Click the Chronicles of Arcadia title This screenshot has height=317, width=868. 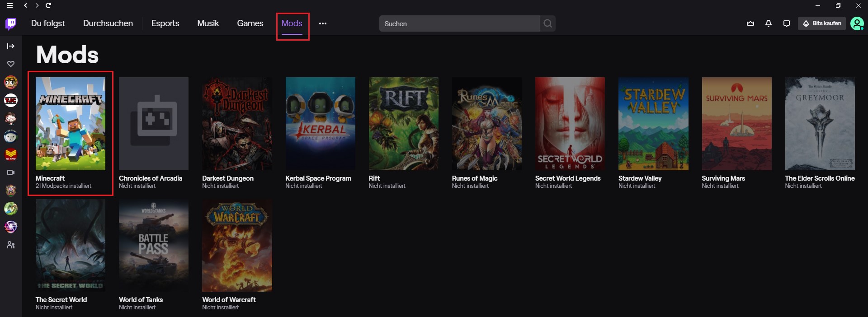[x=151, y=178]
